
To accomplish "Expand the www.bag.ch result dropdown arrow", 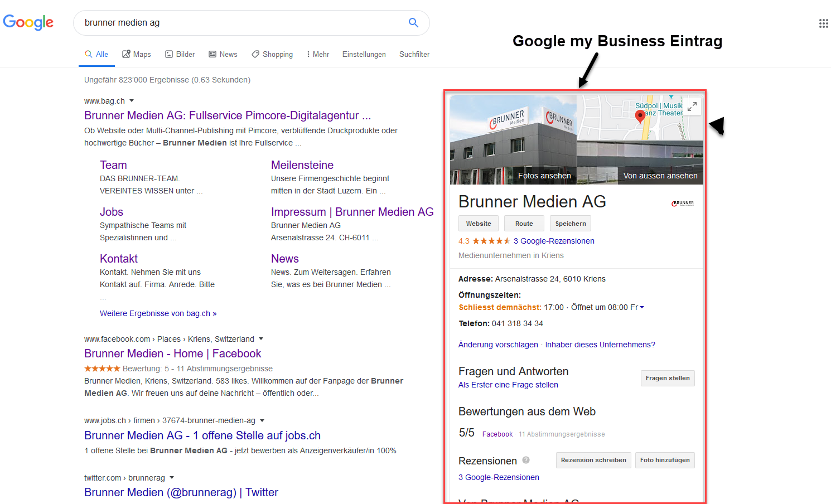I will [x=132, y=101].
